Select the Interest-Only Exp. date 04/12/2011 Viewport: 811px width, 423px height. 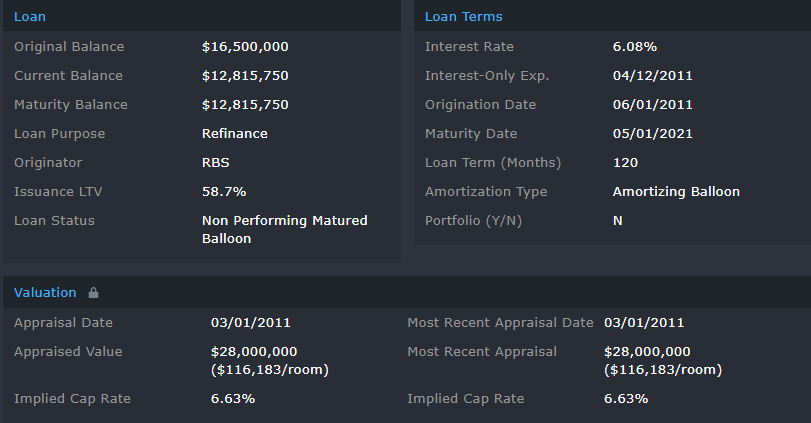[652, 76]
